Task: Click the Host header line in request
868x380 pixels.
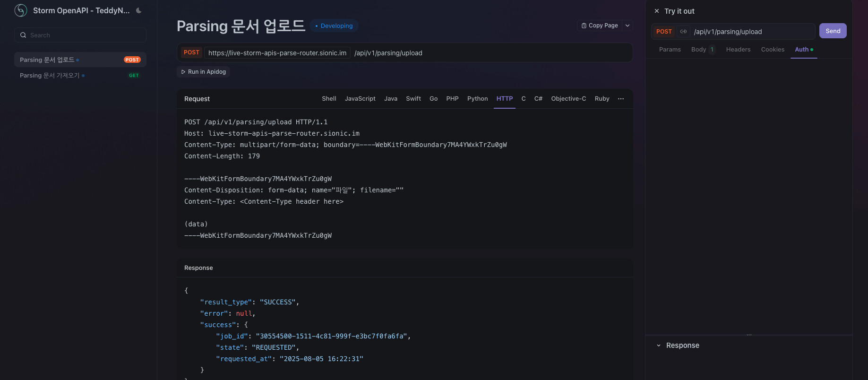Action: point(272,133)
